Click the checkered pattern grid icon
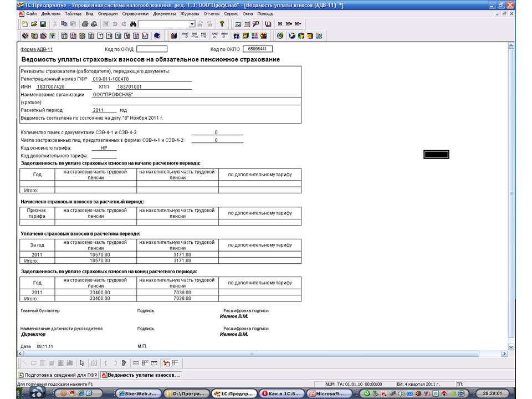The width and height of the screenshot is (532, 399). 82,35
